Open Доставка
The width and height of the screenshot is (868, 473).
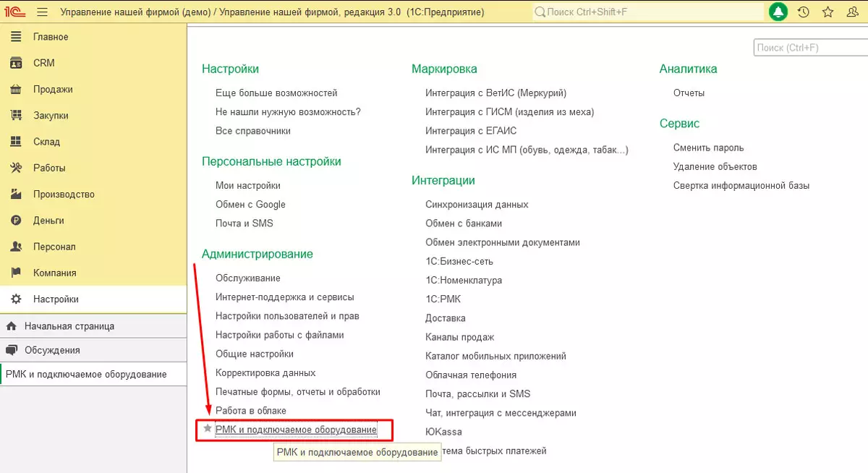click(446, 318)
